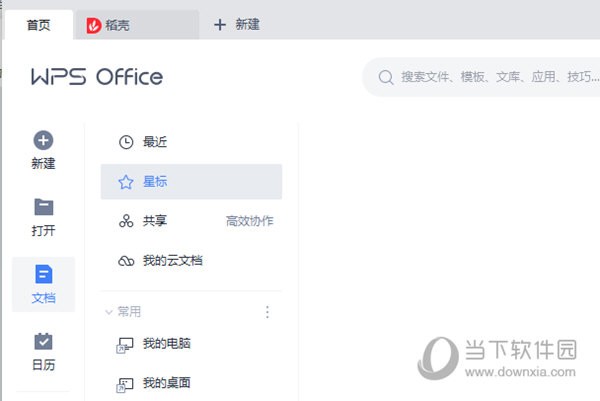The width and height of the screenshot is (600, 401).
Task: Open the 稻壳 tab
Action: 137,25
